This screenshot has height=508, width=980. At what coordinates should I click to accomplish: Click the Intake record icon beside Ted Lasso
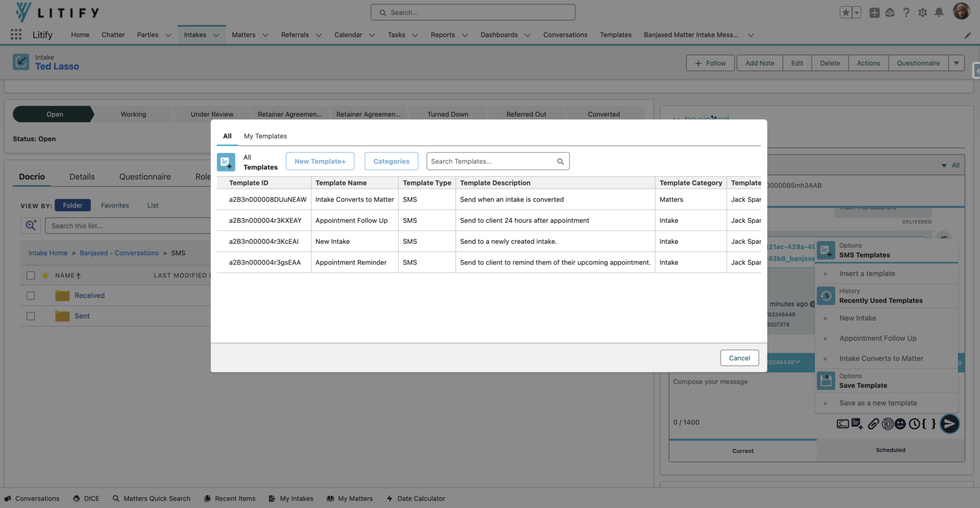[21, 62]
